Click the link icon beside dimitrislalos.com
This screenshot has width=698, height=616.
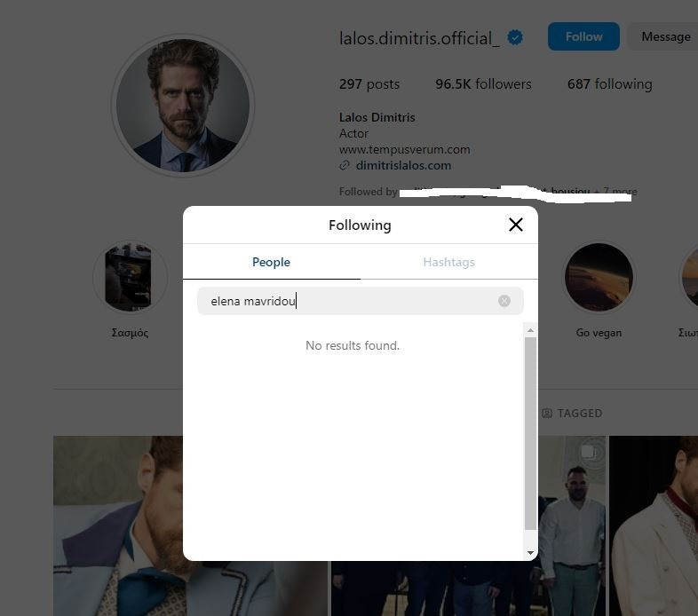(x=345, y=166)
